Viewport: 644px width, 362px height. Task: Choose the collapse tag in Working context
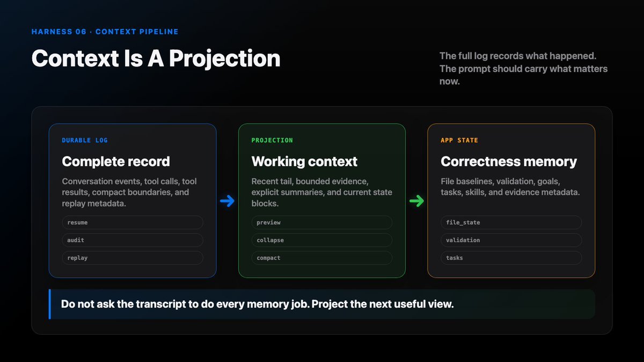point(322,240)
